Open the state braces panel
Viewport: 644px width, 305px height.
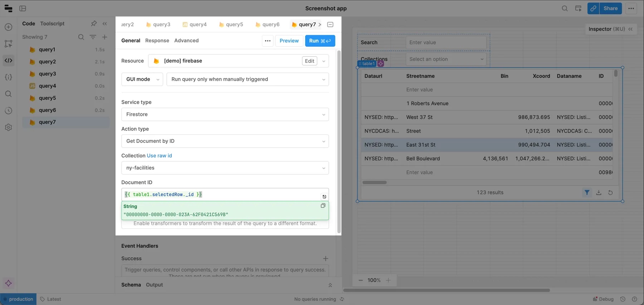coord(9,77)
